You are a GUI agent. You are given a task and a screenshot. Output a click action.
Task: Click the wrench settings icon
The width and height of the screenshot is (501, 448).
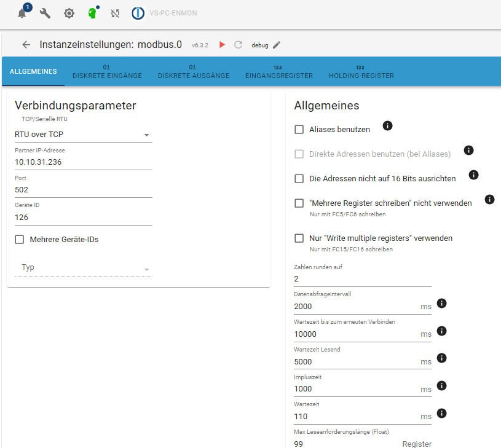coord(45,13)
